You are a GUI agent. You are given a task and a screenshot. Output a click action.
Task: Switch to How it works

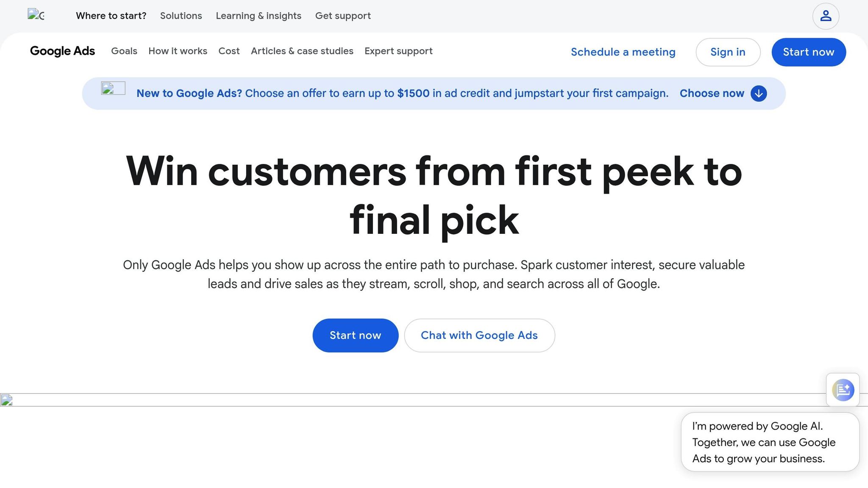point(178,51)
